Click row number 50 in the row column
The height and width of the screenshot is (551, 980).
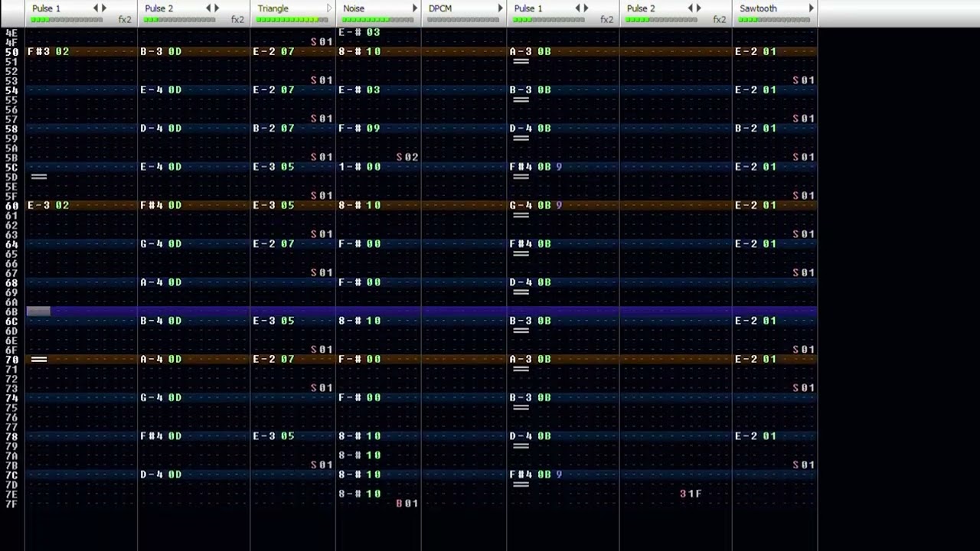pyautogui.click(x=11, y=52)
